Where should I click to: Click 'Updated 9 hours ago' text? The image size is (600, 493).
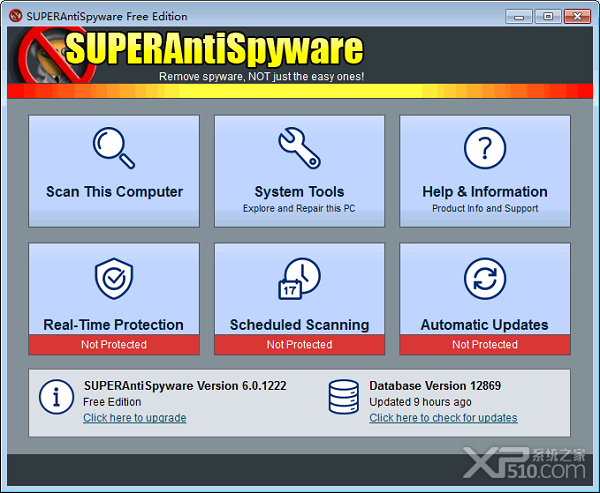(420, 402)
